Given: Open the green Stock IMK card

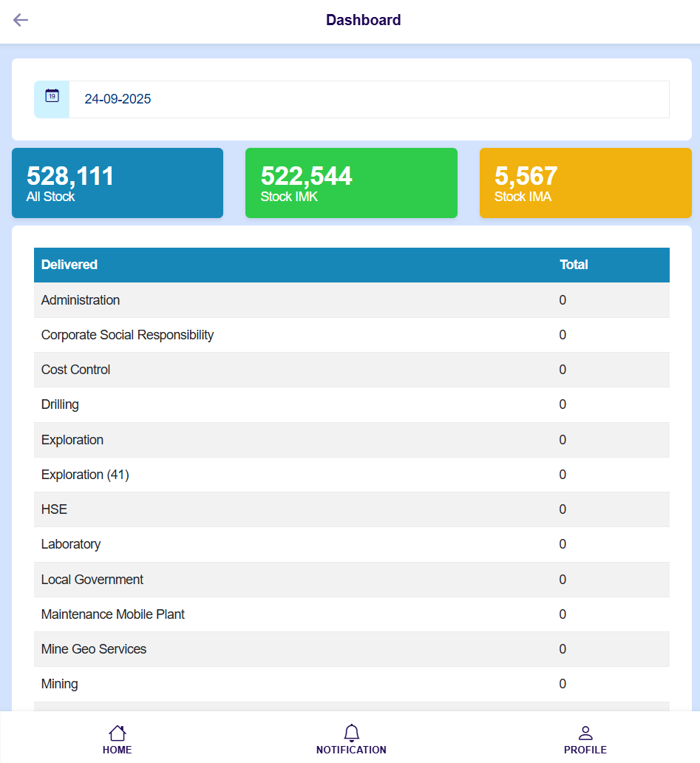Looking at the screenshot, I should tap(351, 183).
